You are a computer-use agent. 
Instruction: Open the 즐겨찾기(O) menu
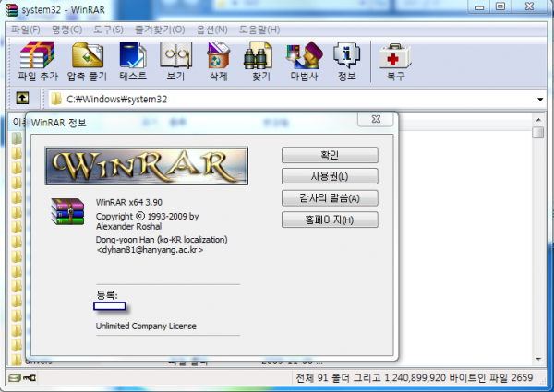point(160,30)
